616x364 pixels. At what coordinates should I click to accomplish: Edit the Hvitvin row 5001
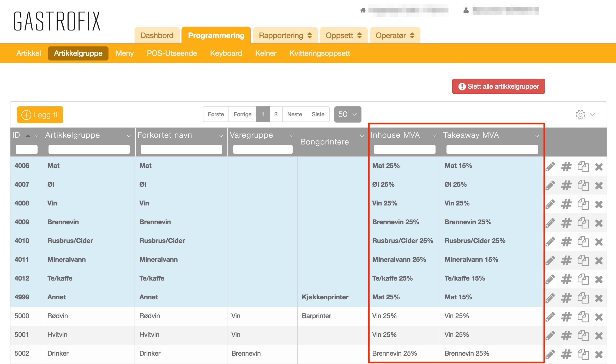550,336
